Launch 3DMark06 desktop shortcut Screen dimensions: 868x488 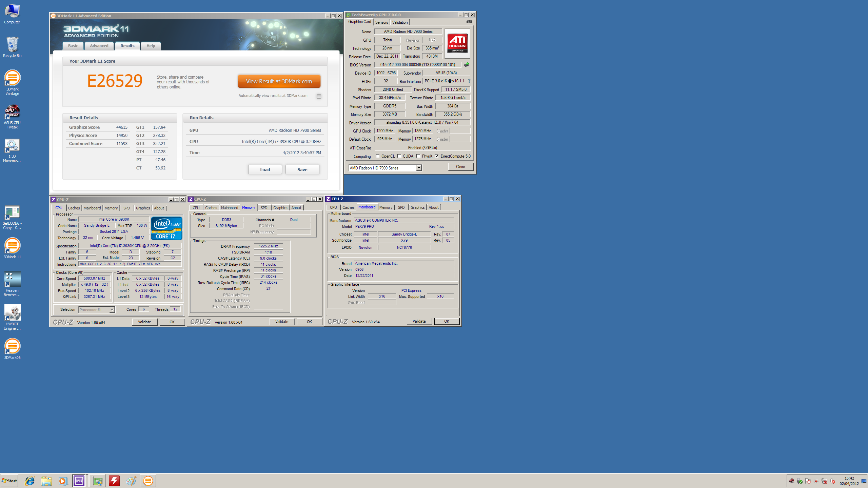[x=12, y=349]
